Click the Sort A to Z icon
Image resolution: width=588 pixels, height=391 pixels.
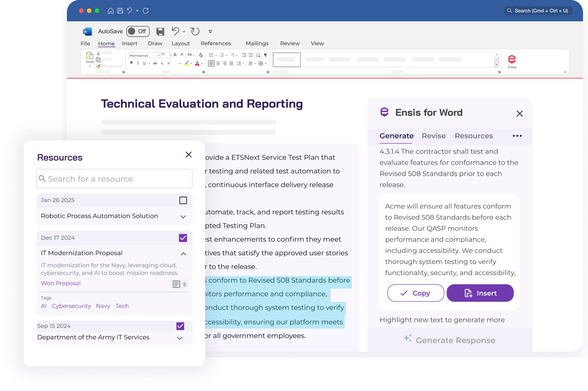(x=258, y=55)
